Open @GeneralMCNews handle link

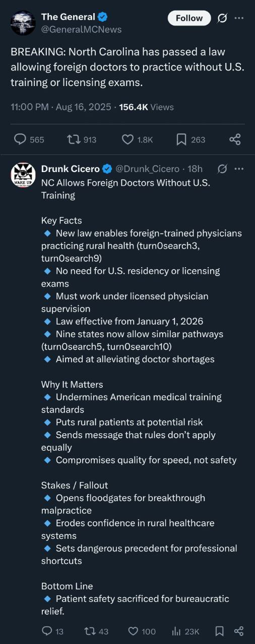[x=81, y=30]
